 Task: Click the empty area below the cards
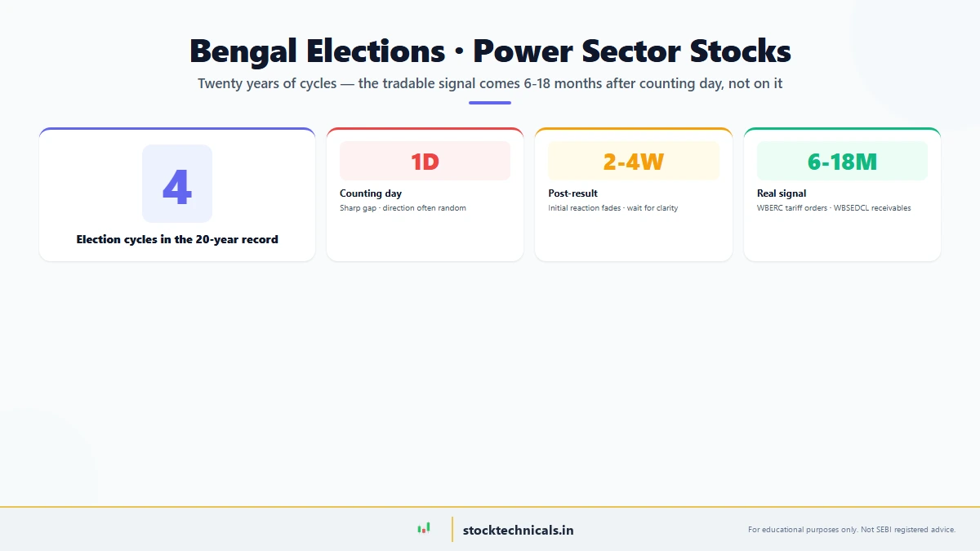click(x=490, y=375)
